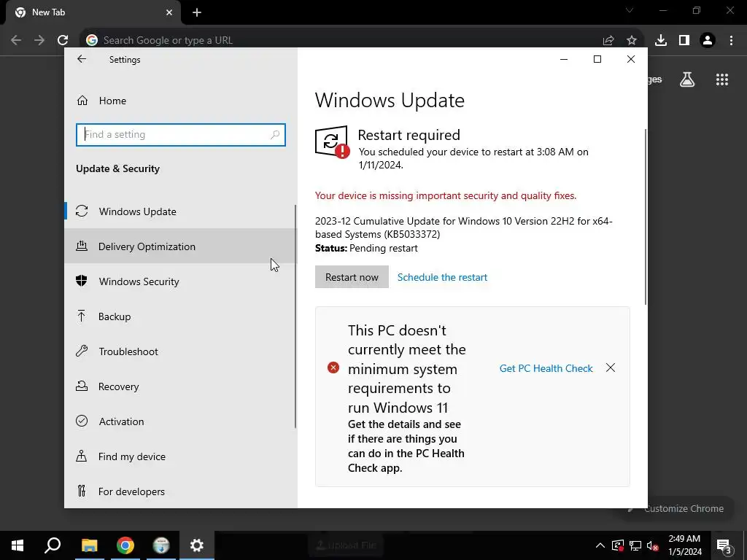The image size is (747, 560).
Task: Go back using Settings back arrow
Action: point(82,59)
